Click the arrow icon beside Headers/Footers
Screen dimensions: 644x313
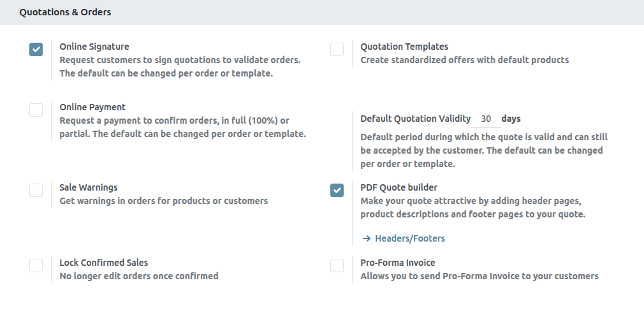(x=367, y=238)
